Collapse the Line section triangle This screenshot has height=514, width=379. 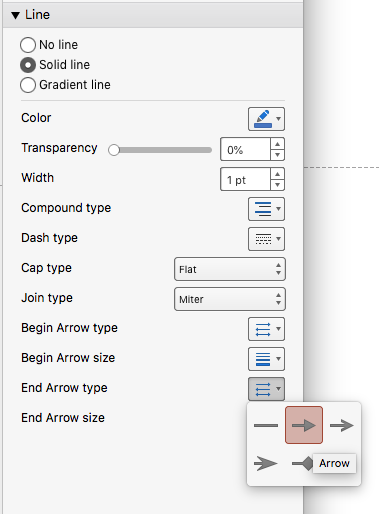pos(15,15)
